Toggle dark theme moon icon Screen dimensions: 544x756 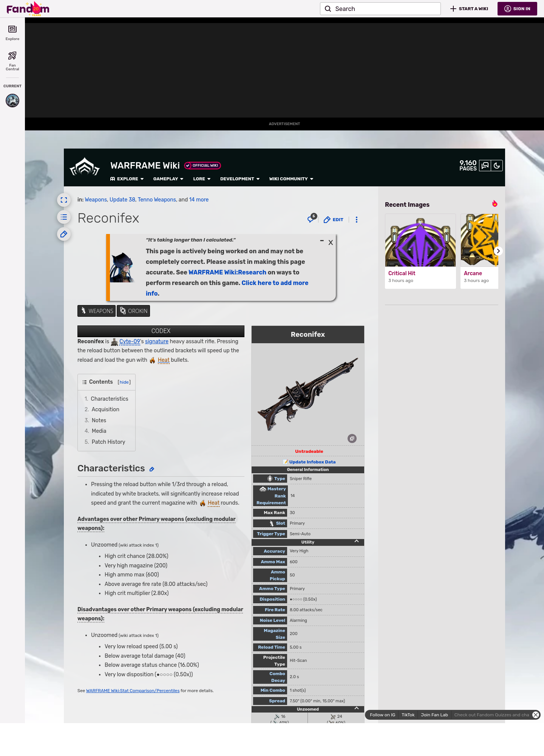(x=497, y=166)
